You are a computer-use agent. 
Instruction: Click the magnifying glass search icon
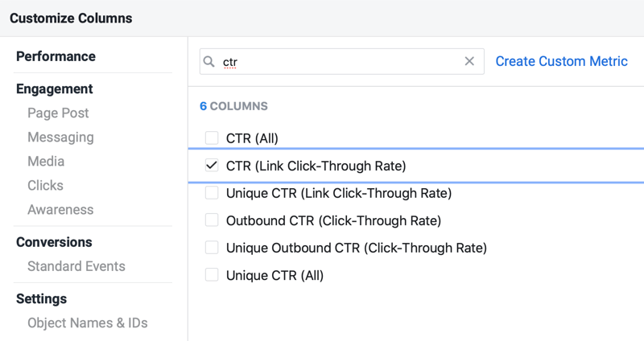(x=209, y=62)
